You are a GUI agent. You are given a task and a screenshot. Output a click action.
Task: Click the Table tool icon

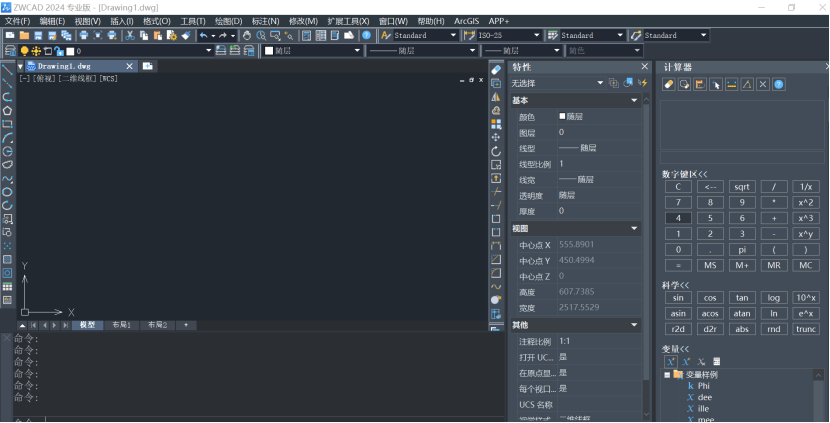[x=7, y=286]
